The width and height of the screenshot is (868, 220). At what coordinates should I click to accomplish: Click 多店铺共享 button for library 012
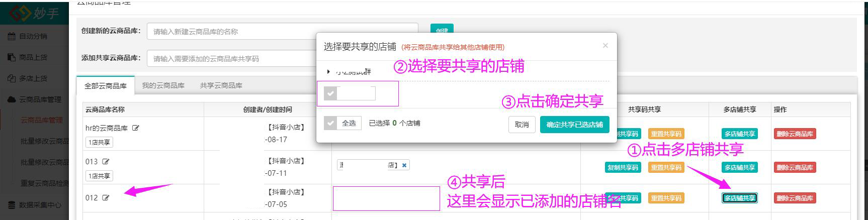tap(739, 198)
